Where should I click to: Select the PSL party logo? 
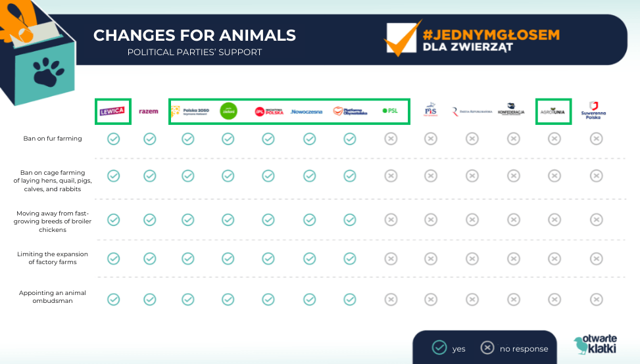(390, 110)
